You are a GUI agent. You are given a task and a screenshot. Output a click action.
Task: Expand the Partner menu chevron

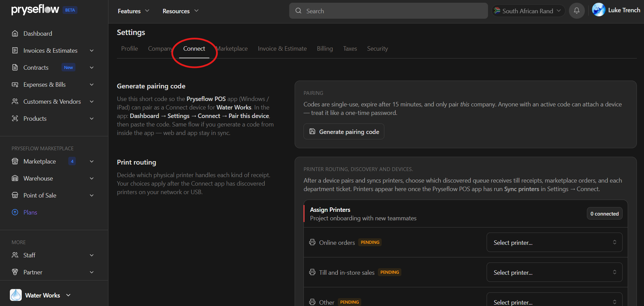click(91, 272)
